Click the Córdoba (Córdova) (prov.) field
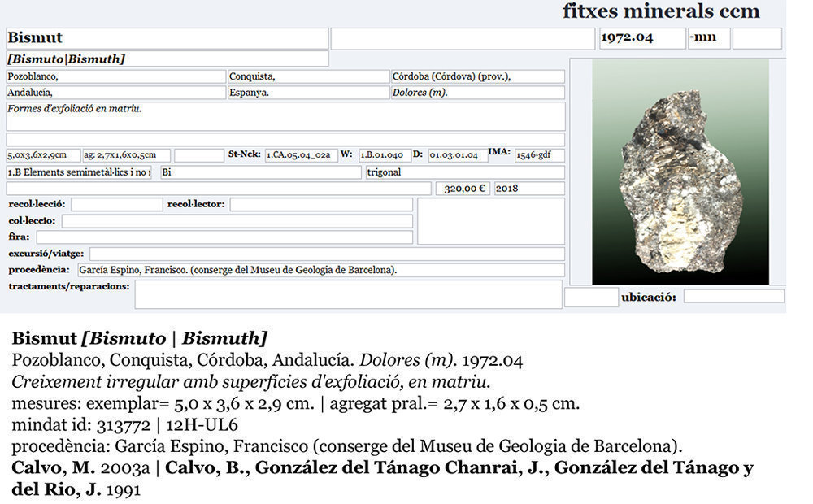 [x=477, y=76]
